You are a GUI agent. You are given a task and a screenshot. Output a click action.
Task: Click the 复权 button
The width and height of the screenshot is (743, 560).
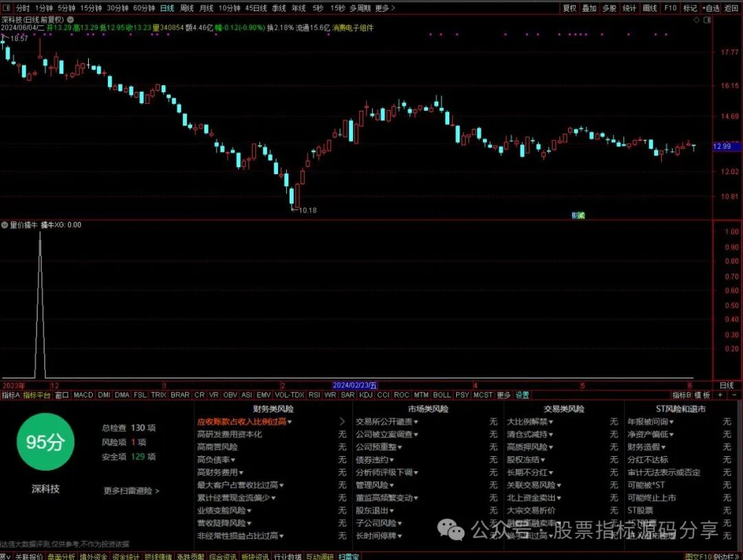pyautogui.click(x=570, y=8)
